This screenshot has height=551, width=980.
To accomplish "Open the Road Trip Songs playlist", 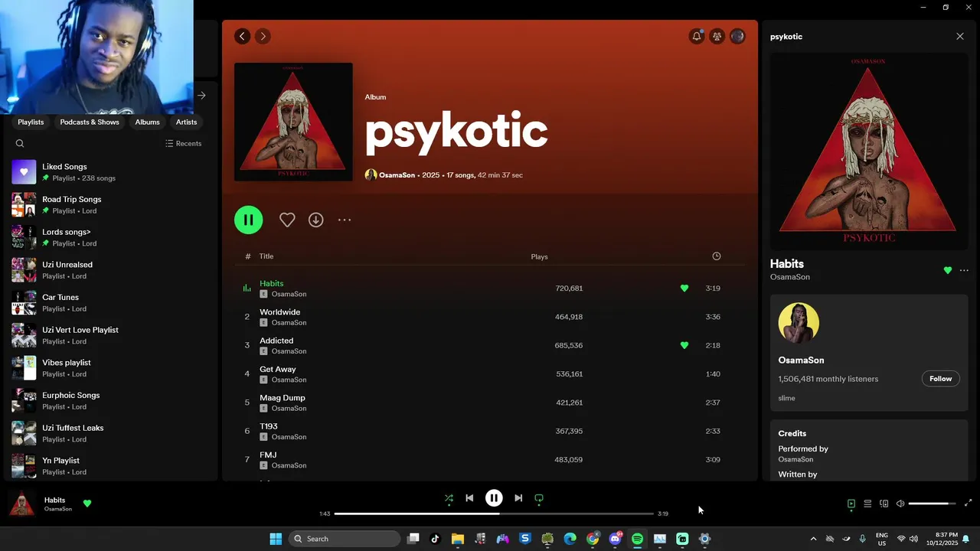I will coord(109,204).
